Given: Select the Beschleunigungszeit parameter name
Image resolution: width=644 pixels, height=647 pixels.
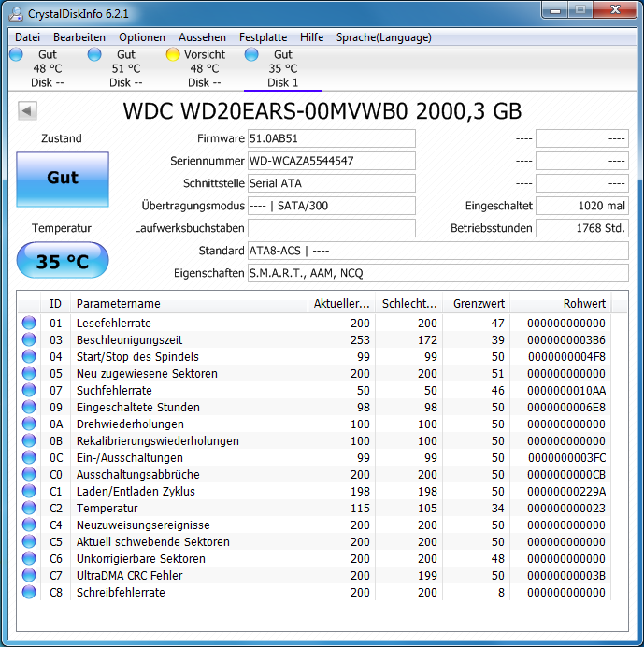Looking at the screenshot, I should (130, 340).
